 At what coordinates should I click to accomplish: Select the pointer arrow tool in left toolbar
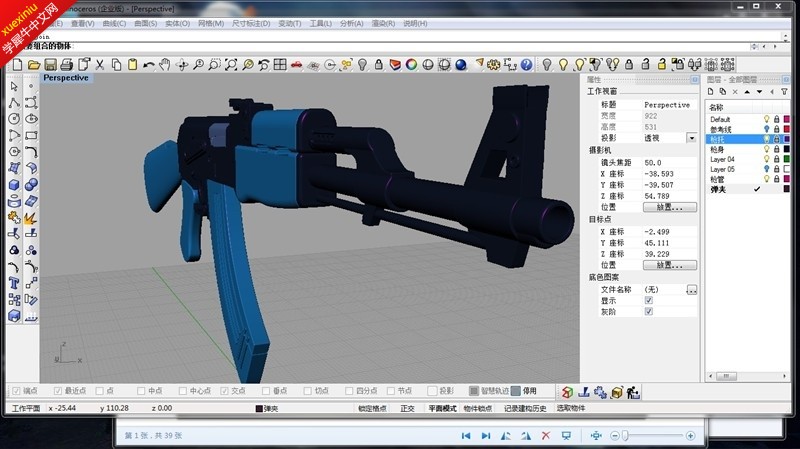click(14, 87)
